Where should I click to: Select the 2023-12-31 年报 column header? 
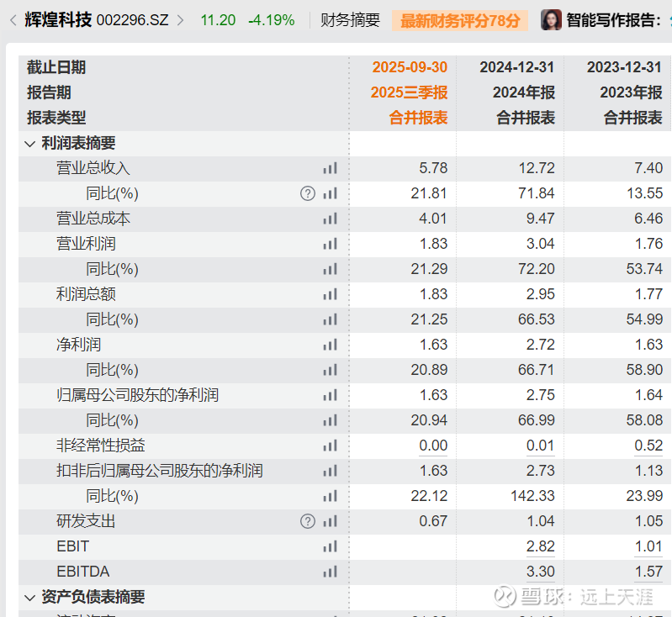pos(624,92)
